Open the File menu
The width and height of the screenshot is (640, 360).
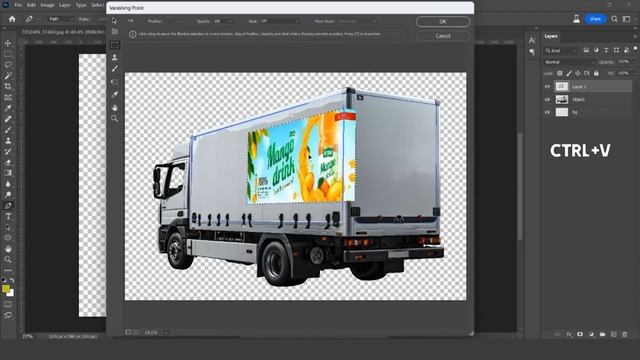point(18,5)
